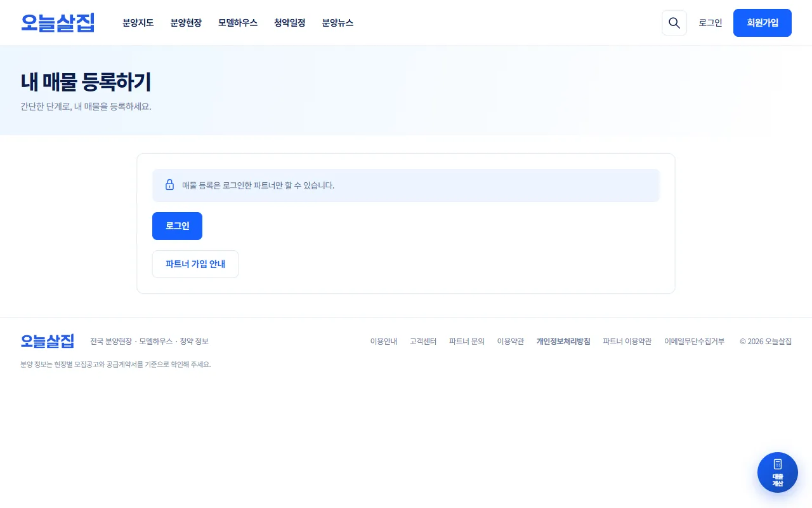Click the blue 로그인 button in card
This screenshot has width=812, height=508.
tap(177, 226)
